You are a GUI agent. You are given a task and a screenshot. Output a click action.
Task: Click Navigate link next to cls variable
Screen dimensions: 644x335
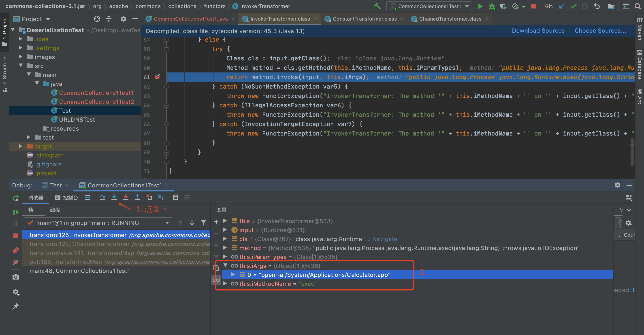(384, 239)
